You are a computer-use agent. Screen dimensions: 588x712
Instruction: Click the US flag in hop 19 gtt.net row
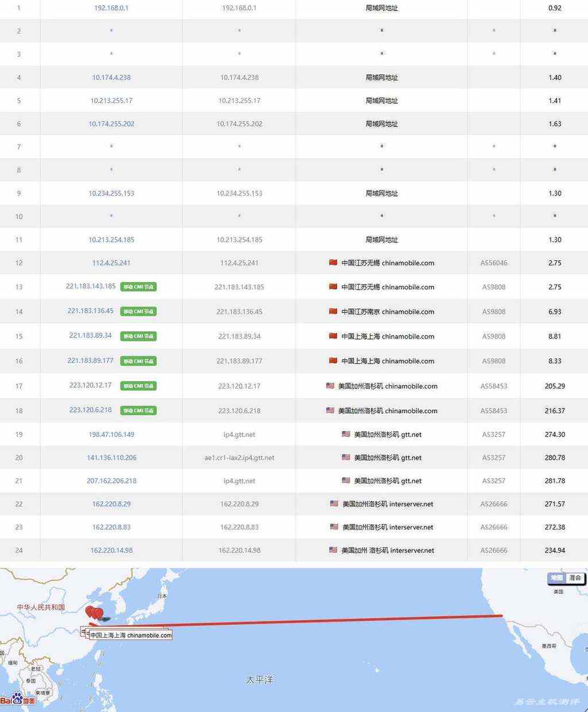(x=346, y=434)
